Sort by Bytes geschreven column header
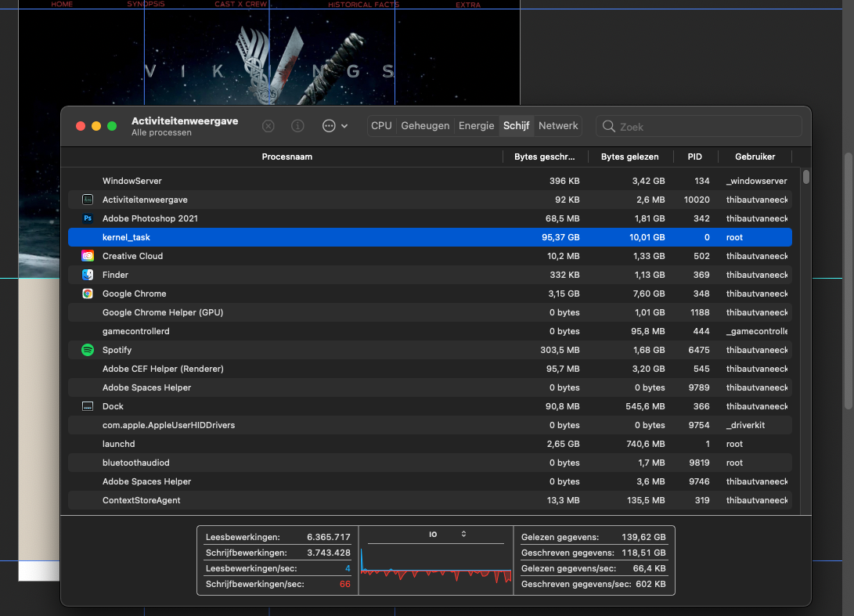Image resolution: width=854 pixels, height=616 pixels. [544, 157]
